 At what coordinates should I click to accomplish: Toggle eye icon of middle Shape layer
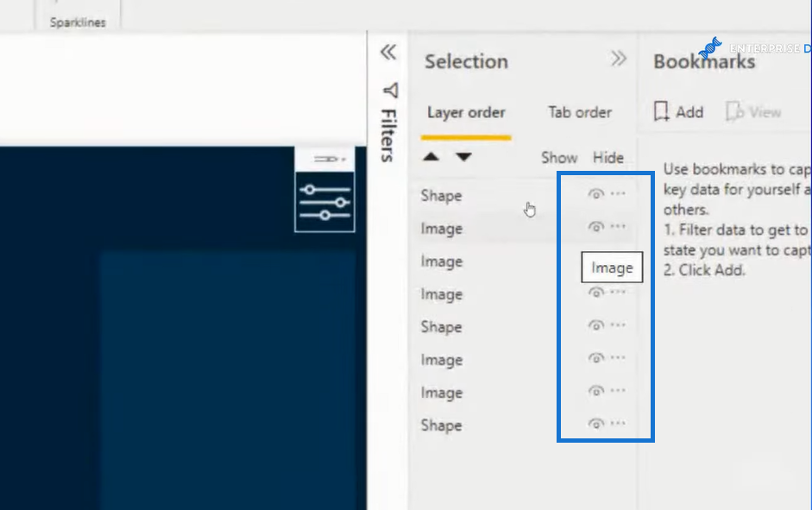coord(596,325)
